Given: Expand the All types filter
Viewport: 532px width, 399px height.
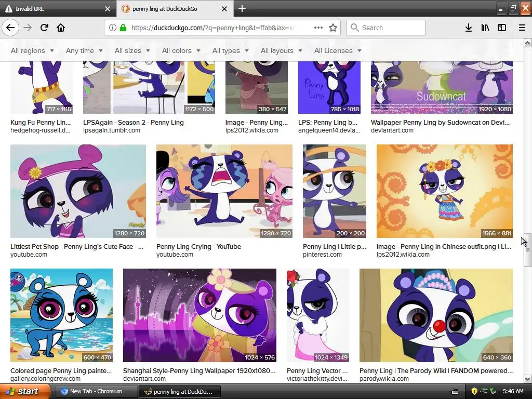Looking at the screenshot, I should pyautogui.click(x=230, y=50).
